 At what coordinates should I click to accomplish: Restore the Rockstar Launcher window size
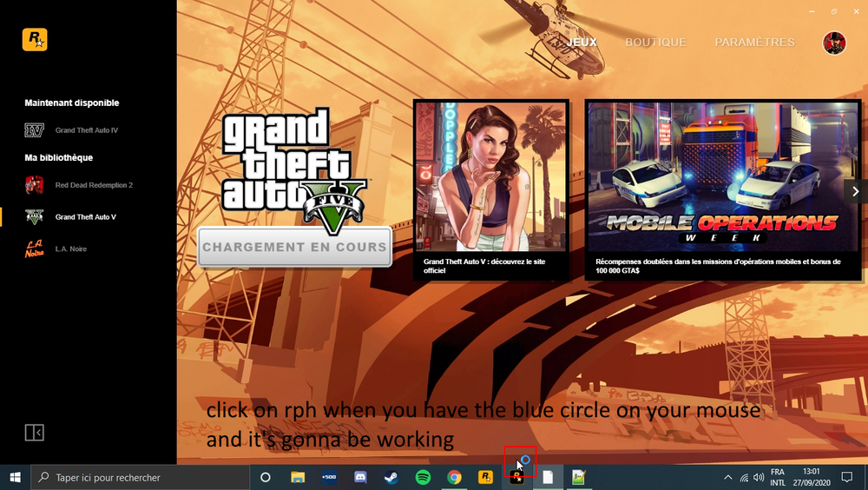[834, 11]
